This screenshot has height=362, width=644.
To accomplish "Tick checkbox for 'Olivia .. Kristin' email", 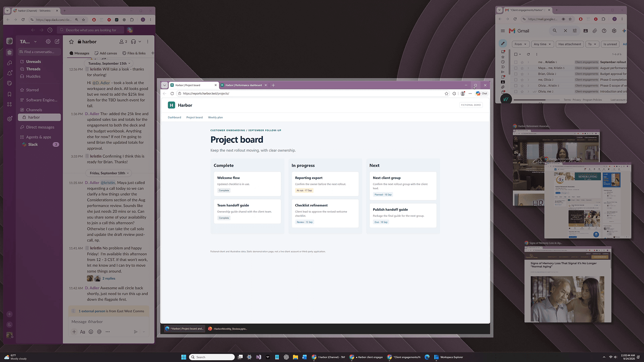I will coord(516,85).
